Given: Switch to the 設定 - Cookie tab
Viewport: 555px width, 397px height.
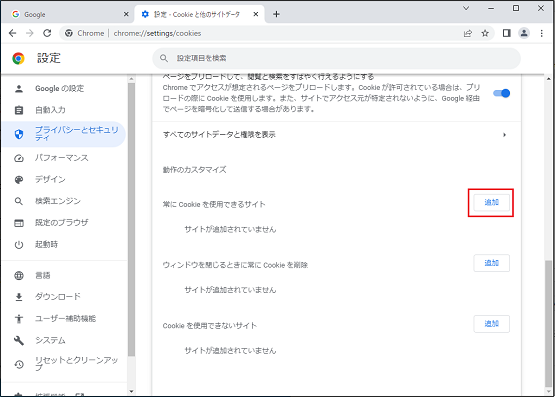Looking at the screenshot, I should coord(200,14).
